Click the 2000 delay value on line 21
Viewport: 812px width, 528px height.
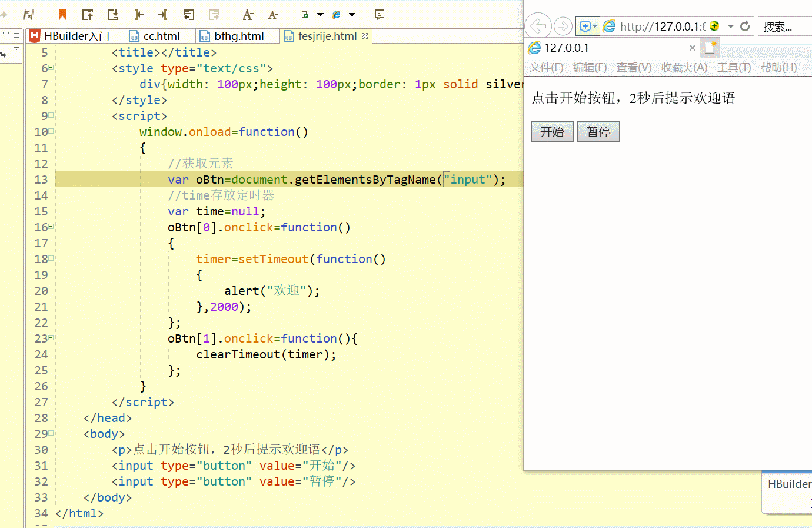[x=224, y=306]
